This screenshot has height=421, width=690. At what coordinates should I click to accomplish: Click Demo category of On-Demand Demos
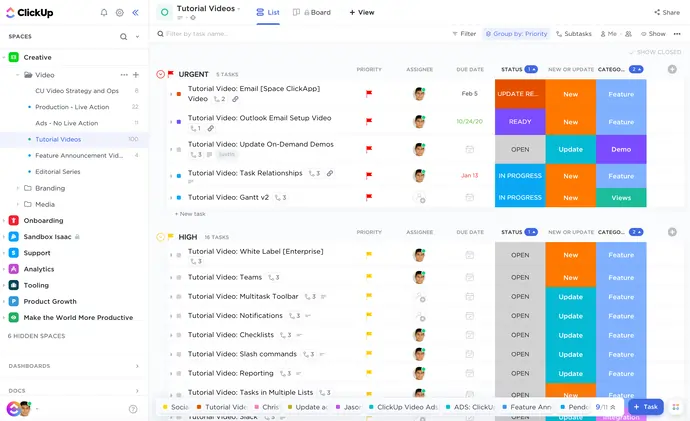pos(621,150)
